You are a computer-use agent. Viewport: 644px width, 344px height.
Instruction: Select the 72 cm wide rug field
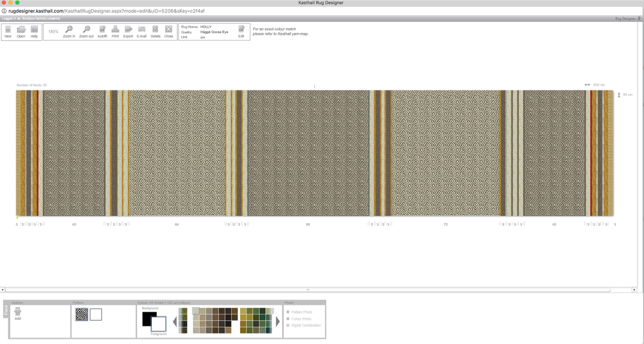point(445,153)
